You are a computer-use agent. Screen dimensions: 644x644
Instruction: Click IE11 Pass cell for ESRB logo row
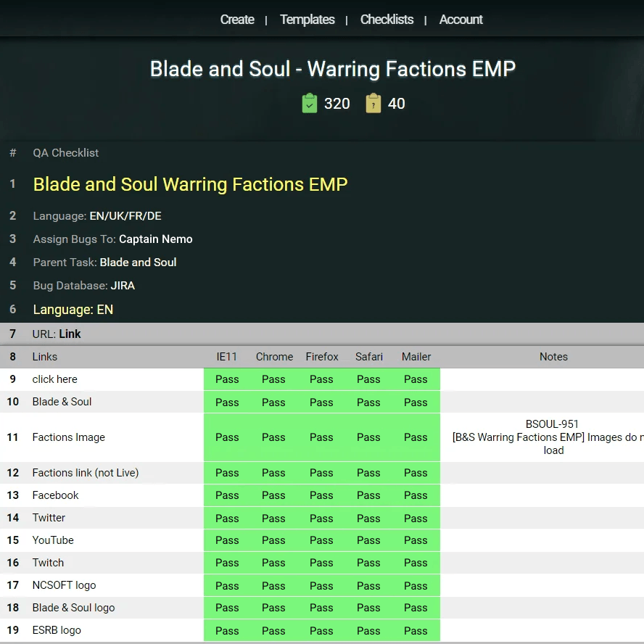click(227, 630)
